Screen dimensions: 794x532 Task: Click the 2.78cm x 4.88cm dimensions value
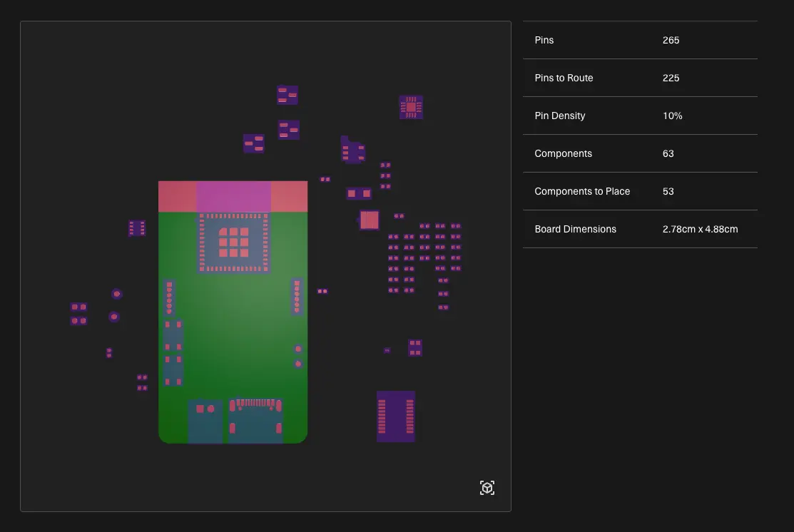pos(700,229)
